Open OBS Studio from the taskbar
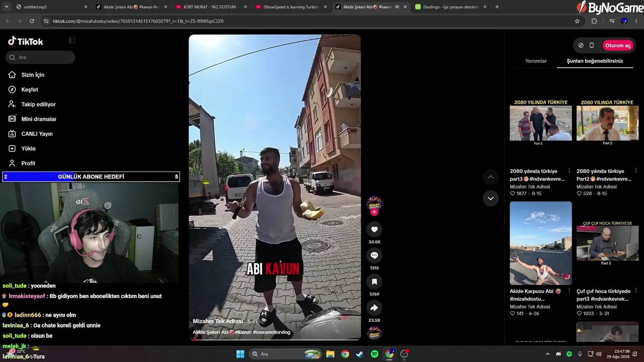The image size is (644, 362). click(x=404, y=354)
